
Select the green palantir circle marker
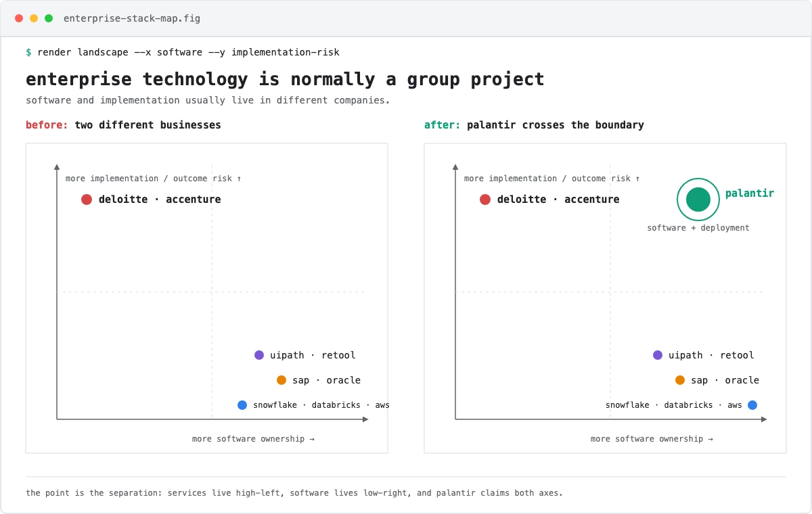[x=698, y=200]
